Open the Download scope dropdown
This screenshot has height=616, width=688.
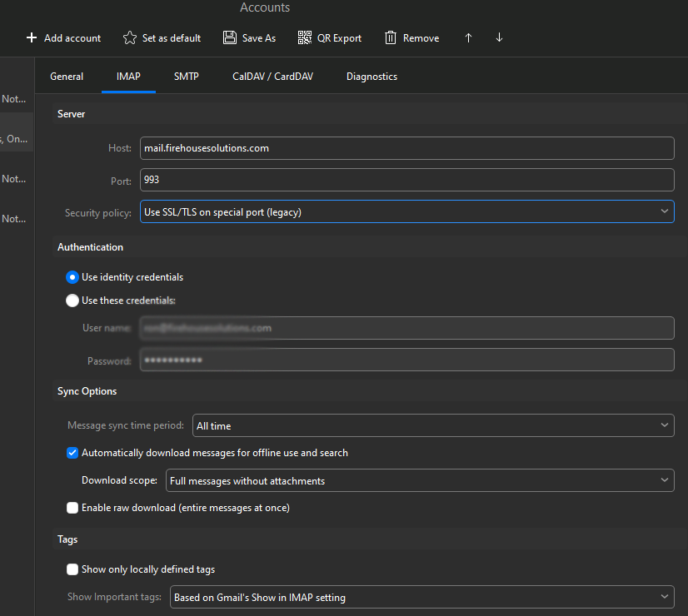(x=419, y=480)
